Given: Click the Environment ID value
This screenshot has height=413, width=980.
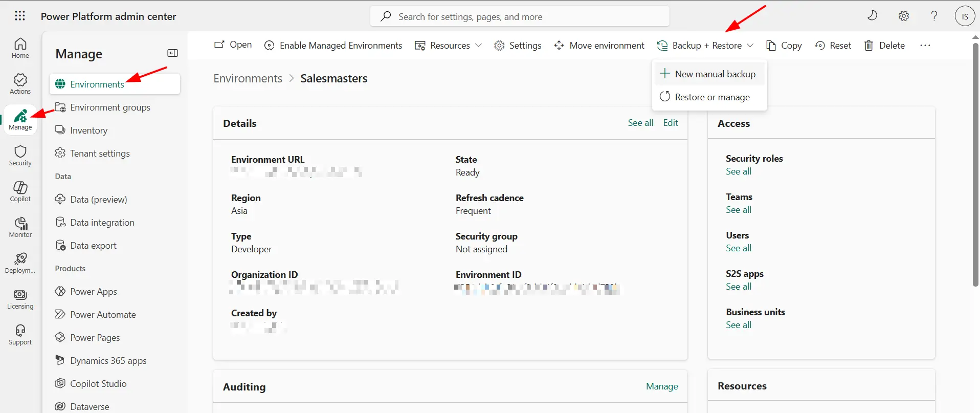Looking at the screenshot, I should point(537,289).
